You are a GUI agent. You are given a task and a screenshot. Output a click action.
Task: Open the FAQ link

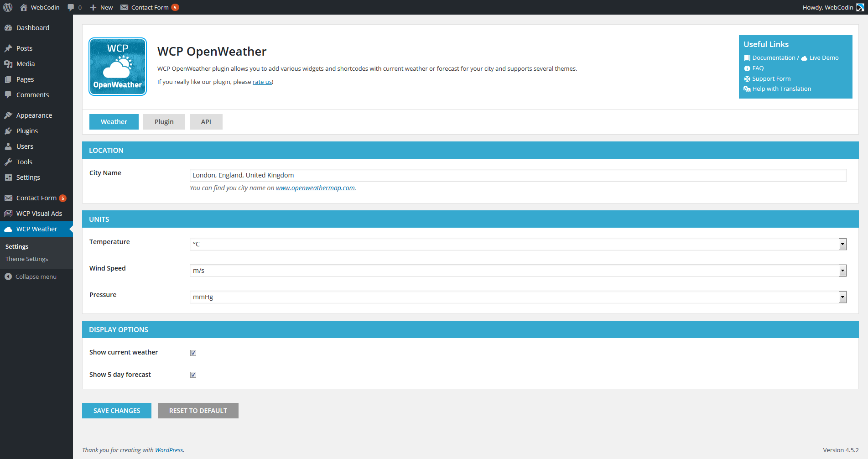758,68
